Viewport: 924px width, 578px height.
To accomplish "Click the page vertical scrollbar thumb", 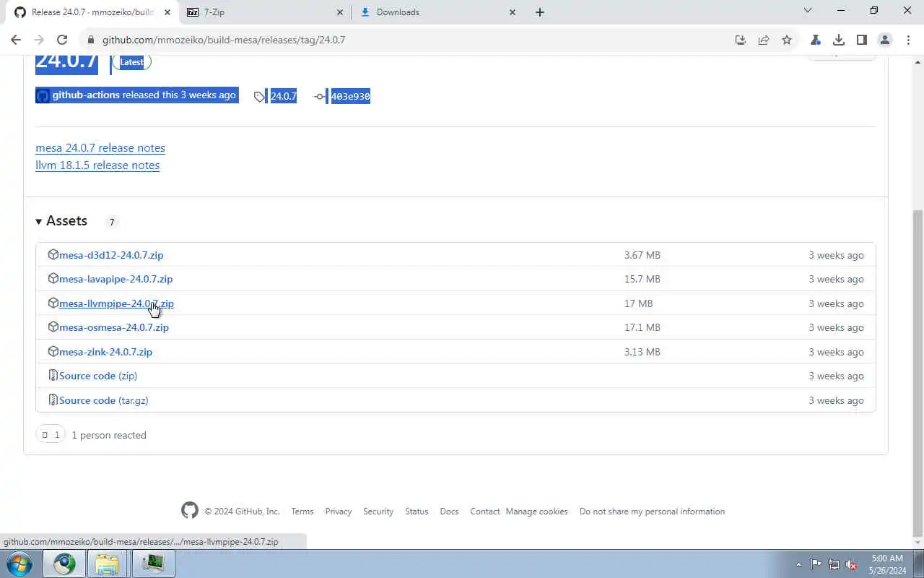I will click(x=918, y=372).
